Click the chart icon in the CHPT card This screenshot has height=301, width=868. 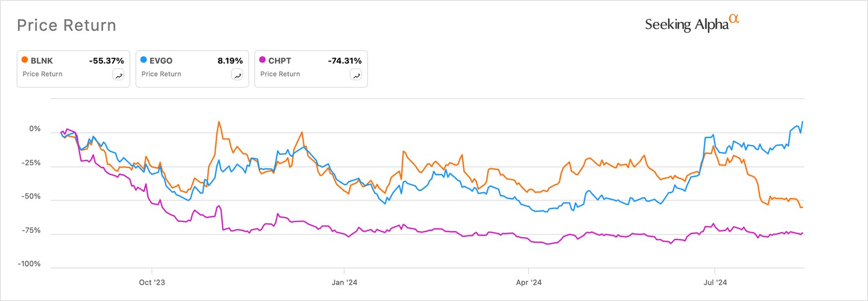coord(356,75)
